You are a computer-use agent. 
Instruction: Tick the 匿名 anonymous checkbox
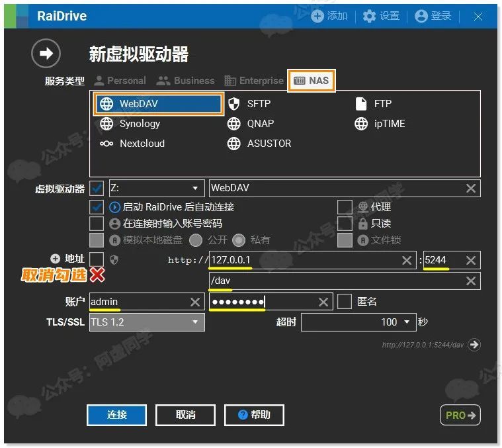point(345,302)
